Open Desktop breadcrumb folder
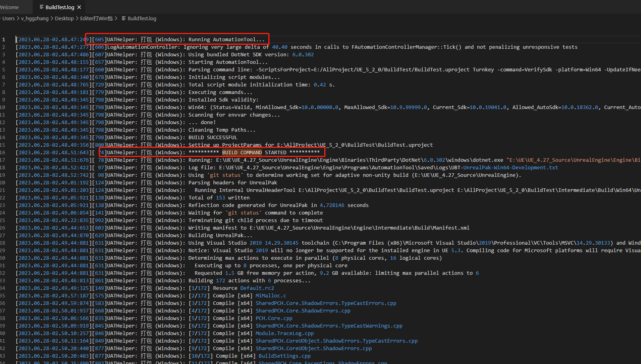The width and height of the screenshot is (641, 364). 64,19
